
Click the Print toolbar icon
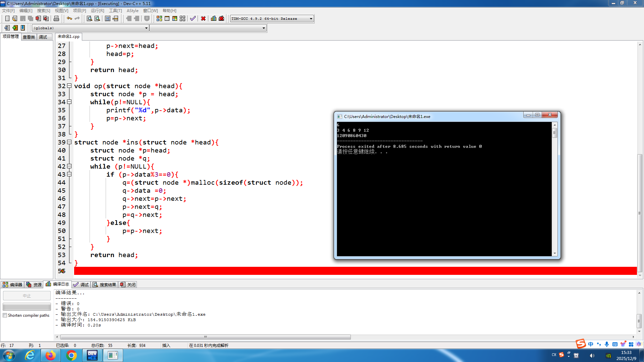(56, 18)
